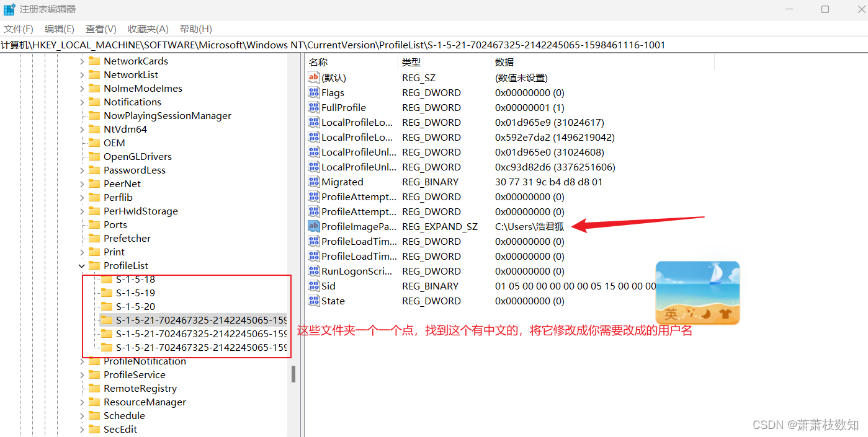Click the 0xc93d82d6 (3376251606) data value
The height and width of the screenshot is (437, 868).
[x=555, y=167]
